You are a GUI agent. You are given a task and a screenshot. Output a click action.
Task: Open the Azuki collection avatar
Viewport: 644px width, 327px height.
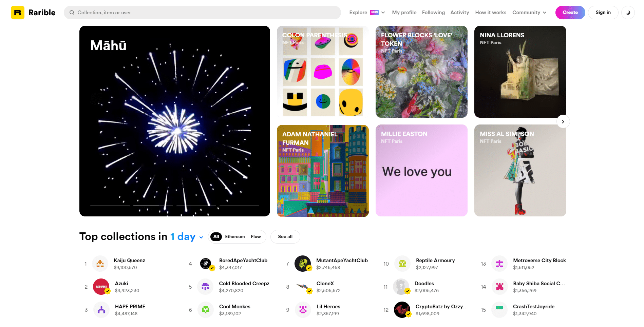pyautogui.click(x=101, y=287)
